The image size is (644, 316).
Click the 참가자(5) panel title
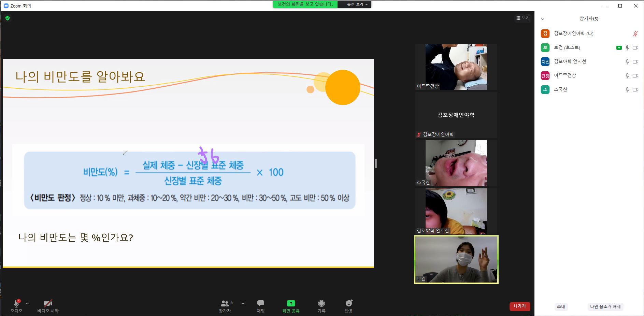click(589, 19)
